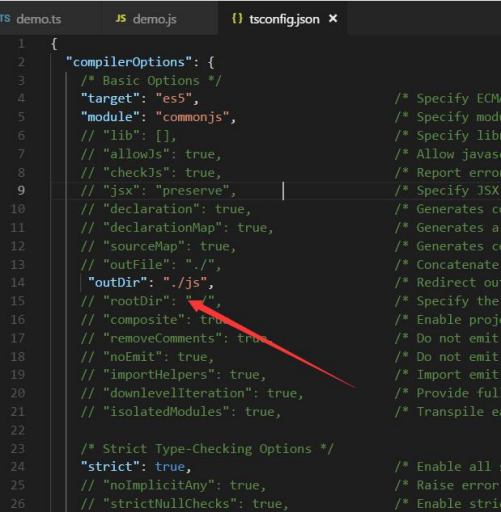
Task: Click the commented "sourceMap" option
Action: click(158, 247)
